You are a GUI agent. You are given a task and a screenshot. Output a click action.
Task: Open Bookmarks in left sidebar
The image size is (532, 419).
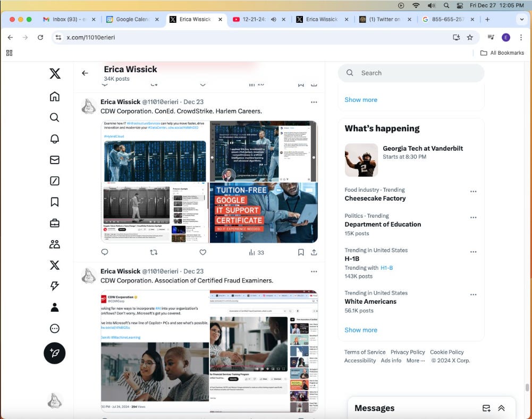point(55,202)
